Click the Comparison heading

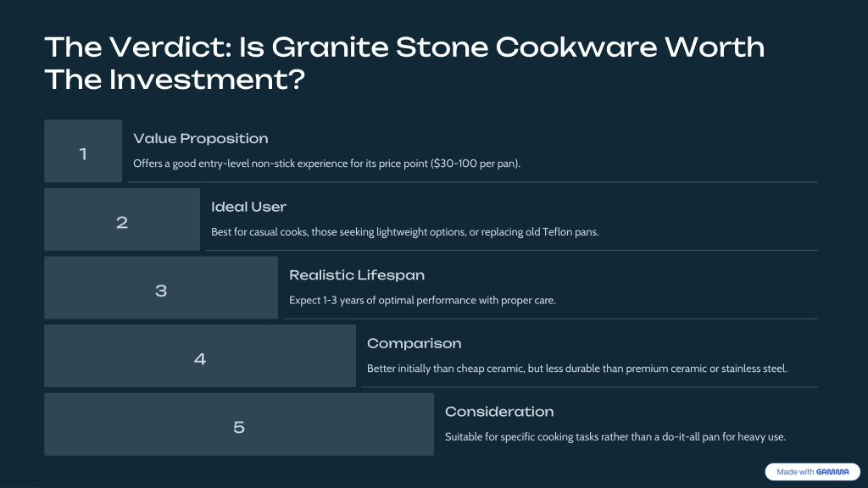pos(414,344)
